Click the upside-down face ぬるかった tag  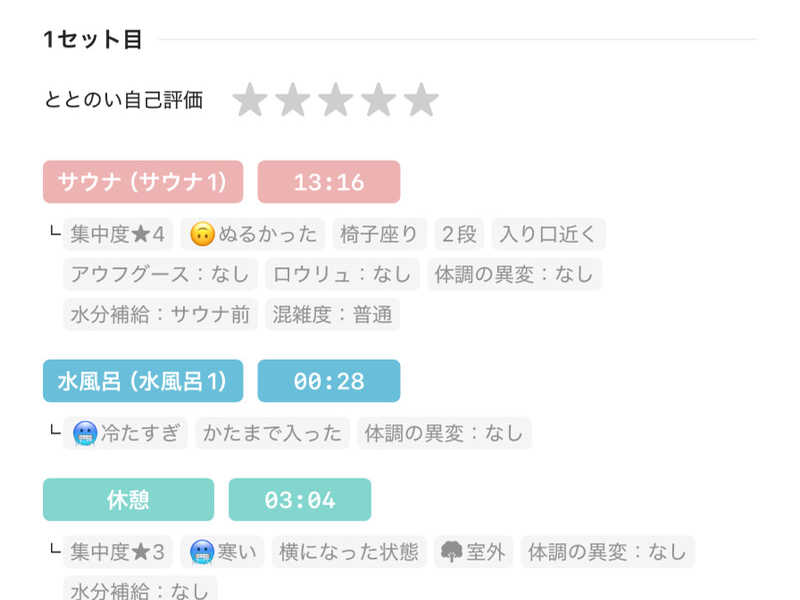point(253,234)
